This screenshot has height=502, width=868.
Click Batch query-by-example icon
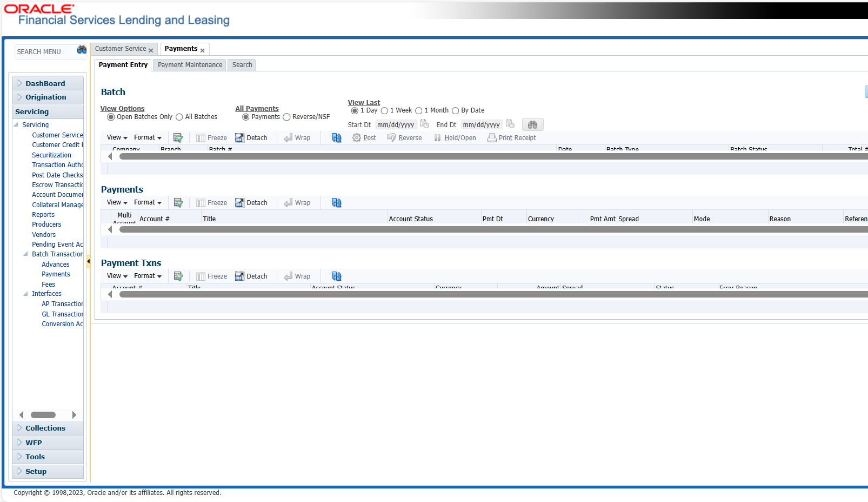coord(178,137)
